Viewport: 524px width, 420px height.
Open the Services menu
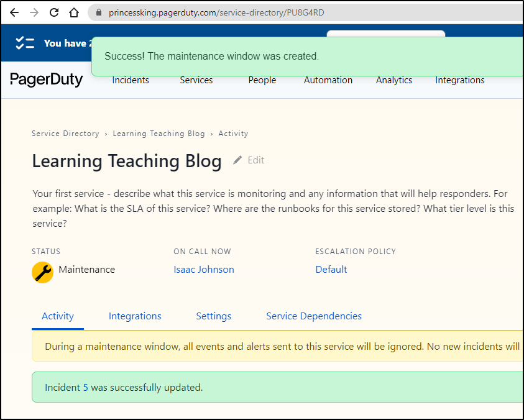point(196,80)
